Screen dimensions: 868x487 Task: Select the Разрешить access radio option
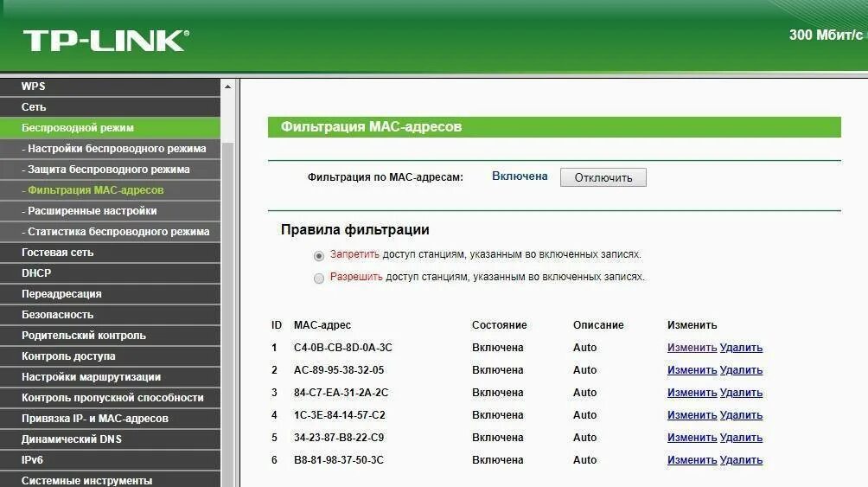pos(319,279)
